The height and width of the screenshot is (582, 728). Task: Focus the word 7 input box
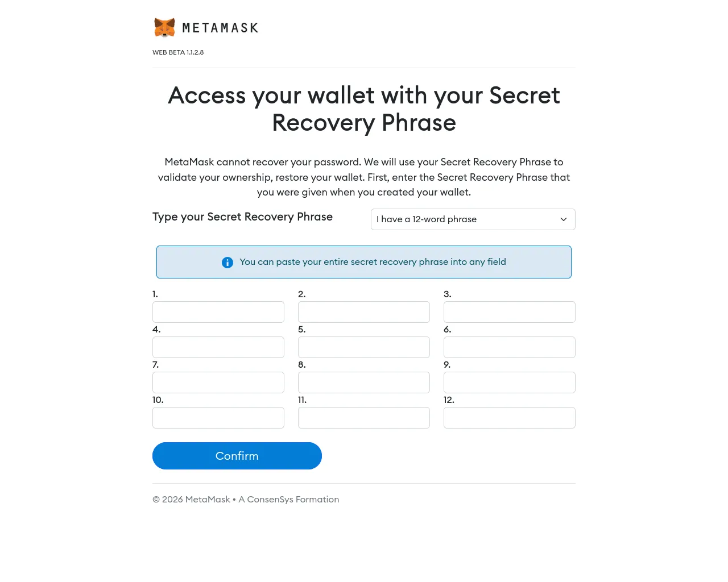tap(218, 383)
